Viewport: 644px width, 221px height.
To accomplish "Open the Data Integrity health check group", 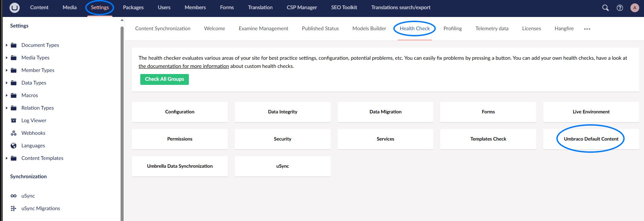I will click(x=283, y=112).
